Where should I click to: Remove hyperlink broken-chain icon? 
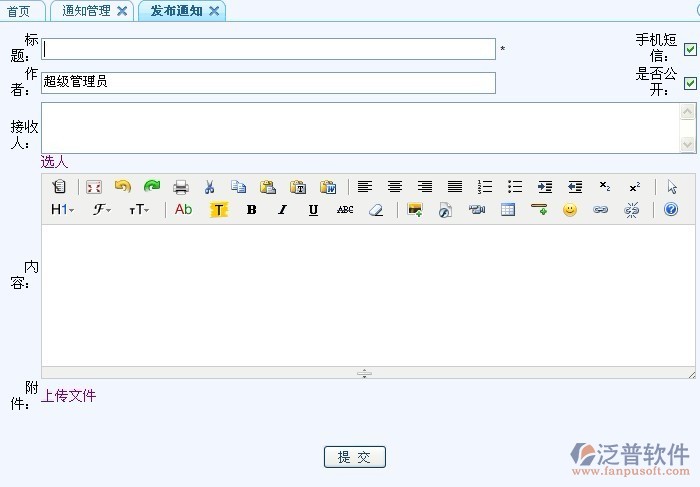(x=631, y=210)
